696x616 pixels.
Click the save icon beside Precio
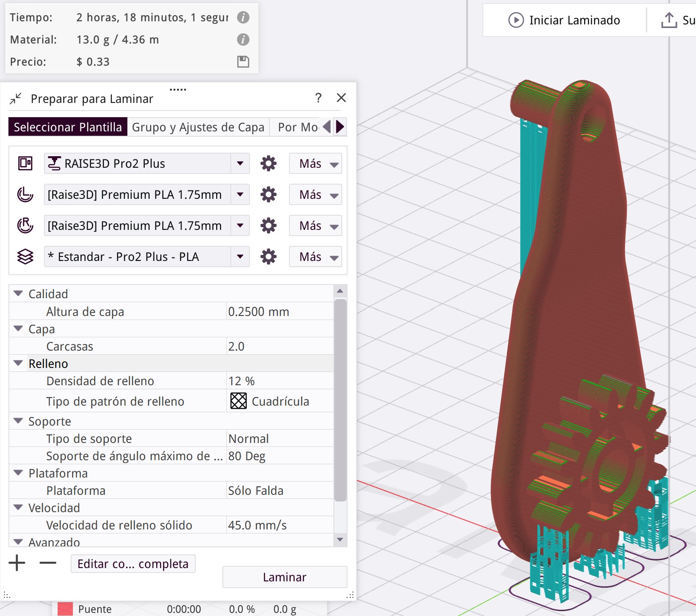(x=243, y=62)
